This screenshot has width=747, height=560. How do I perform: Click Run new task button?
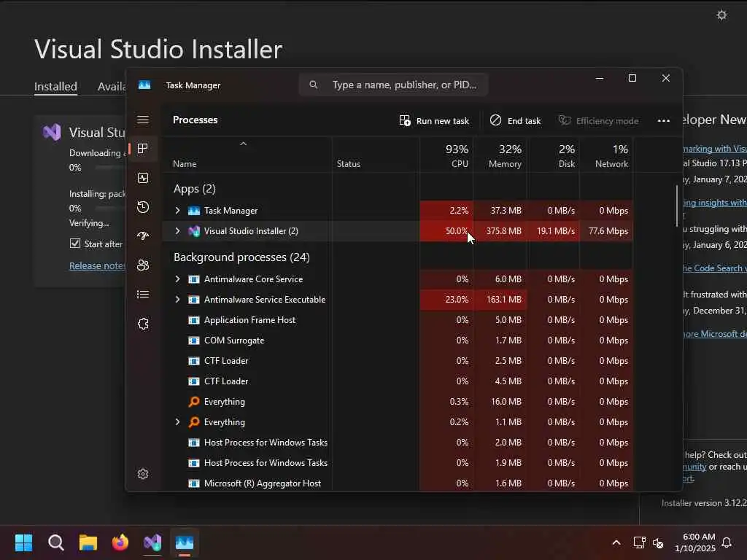point(434,121)
